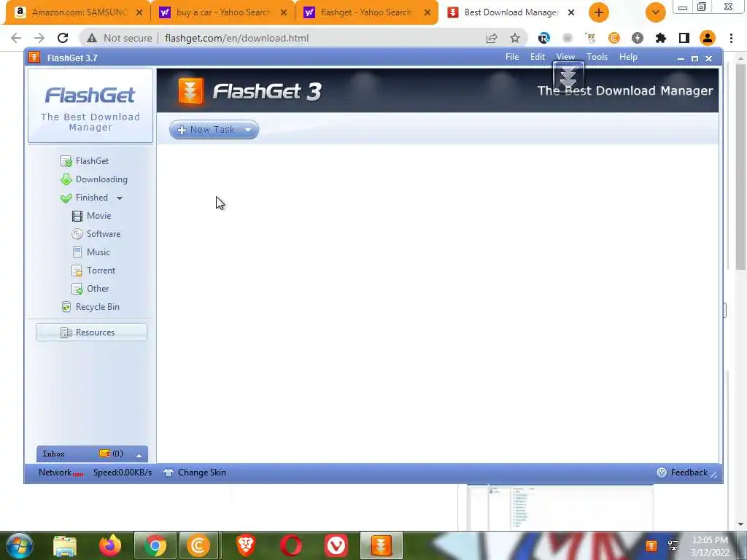This screenshot has width=747, height=560.
Task: Toggle the browser side panel icon
Action: [684, 38]
